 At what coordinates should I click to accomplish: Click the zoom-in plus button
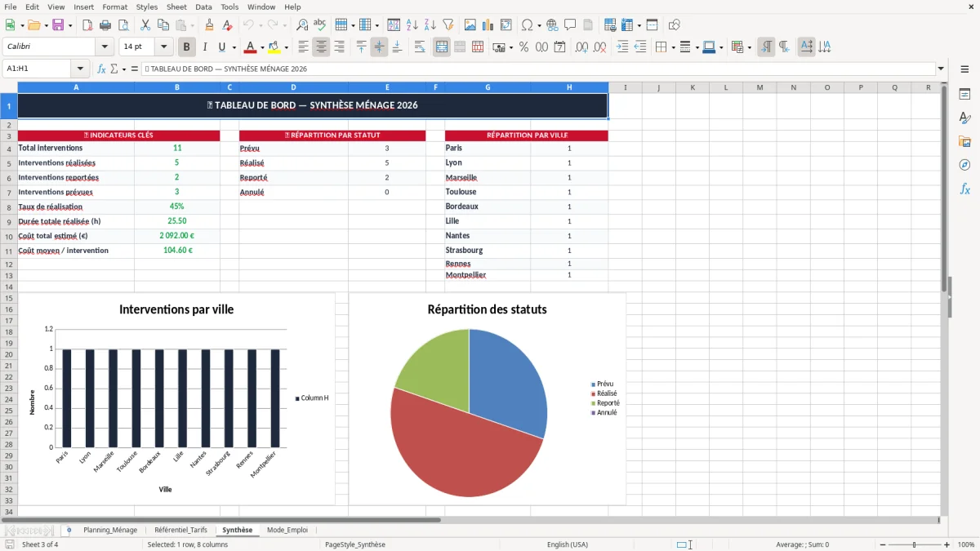[x=947, y=544]
